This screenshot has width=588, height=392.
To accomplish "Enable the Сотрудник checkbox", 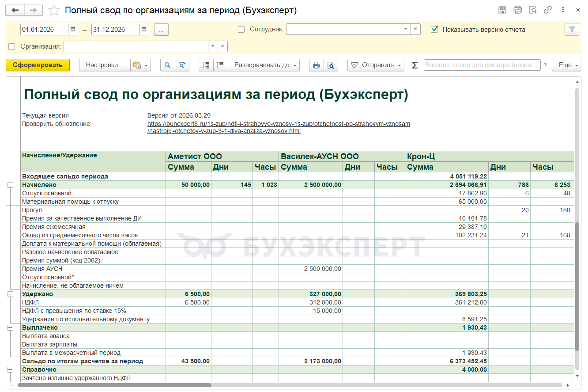I will (241, 30).
